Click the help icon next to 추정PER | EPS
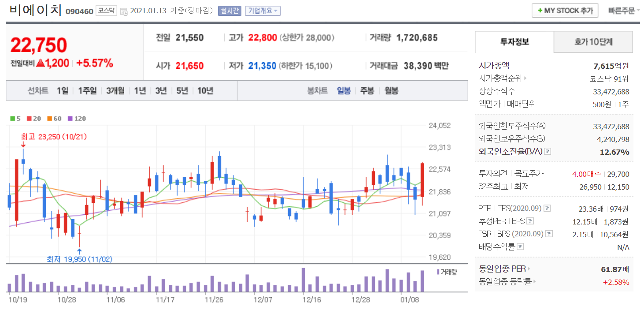Viewport: 644px width, 310px height. [x=530, y=221]
